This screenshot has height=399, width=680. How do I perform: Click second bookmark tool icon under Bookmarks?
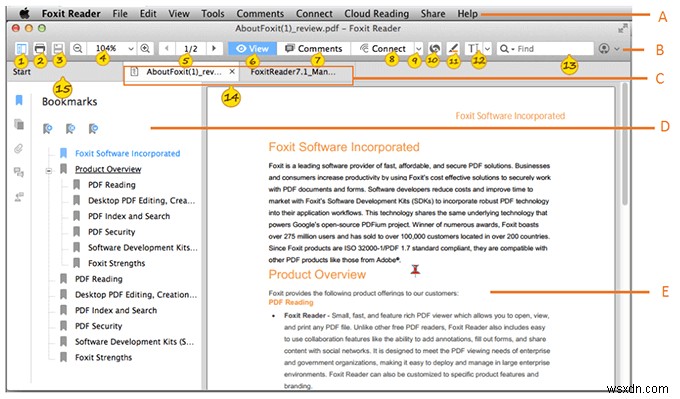click(70, 128)
